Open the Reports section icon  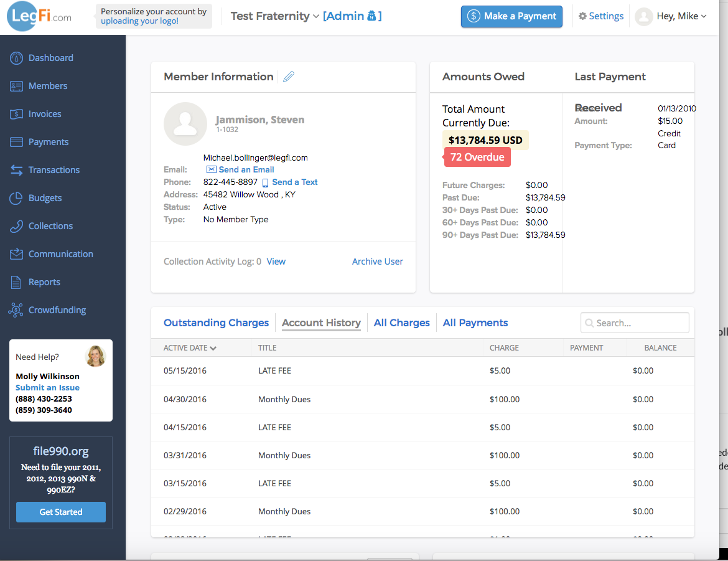click(16, 281)
